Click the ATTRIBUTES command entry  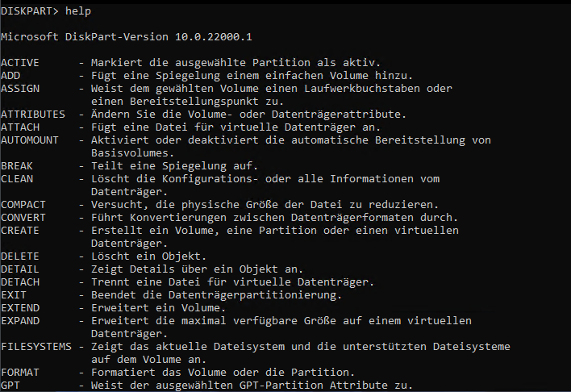33,114
